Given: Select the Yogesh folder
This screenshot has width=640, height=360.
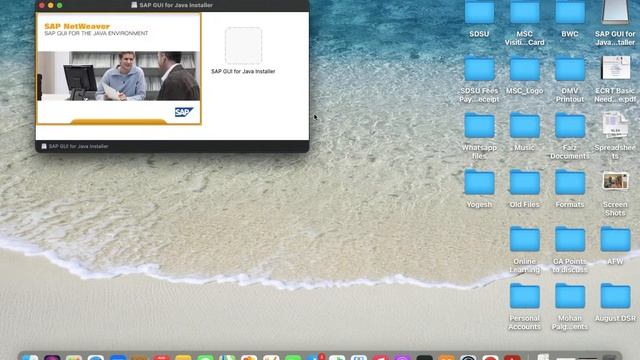Looking at the screenshot, I should [x=479, y=182].
